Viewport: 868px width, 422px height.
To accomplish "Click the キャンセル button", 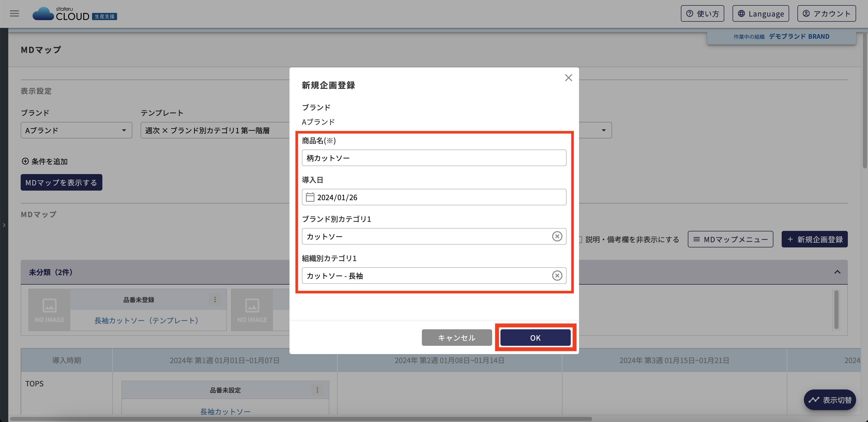I will [x=456, y=338].
